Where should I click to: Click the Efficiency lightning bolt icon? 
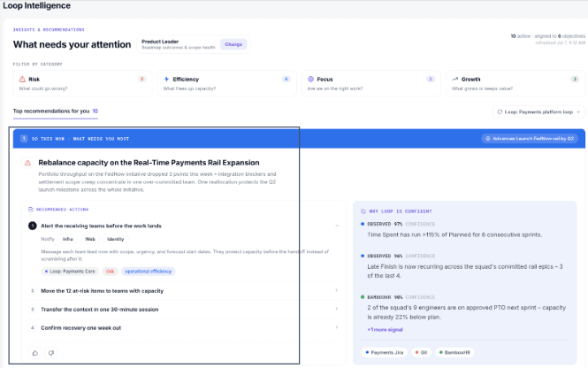166,79
